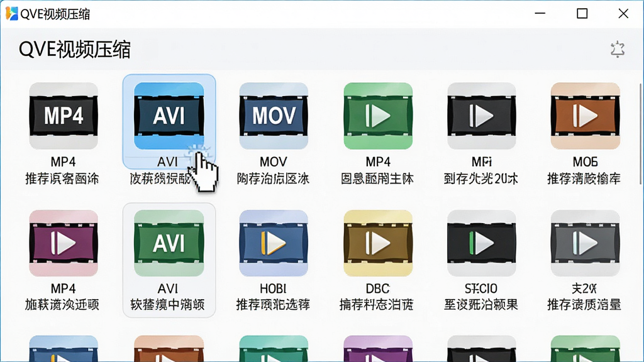Maximize the QVE视频压缩 window
Screen dimensions: 644x362
(x=582, y=14)
